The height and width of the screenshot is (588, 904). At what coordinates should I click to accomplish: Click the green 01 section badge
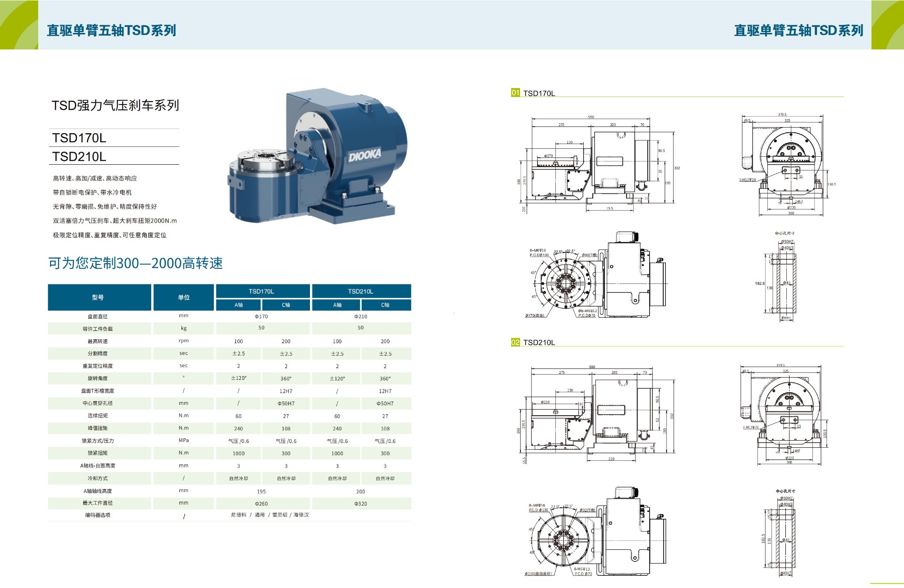click(x=515, y=93)
